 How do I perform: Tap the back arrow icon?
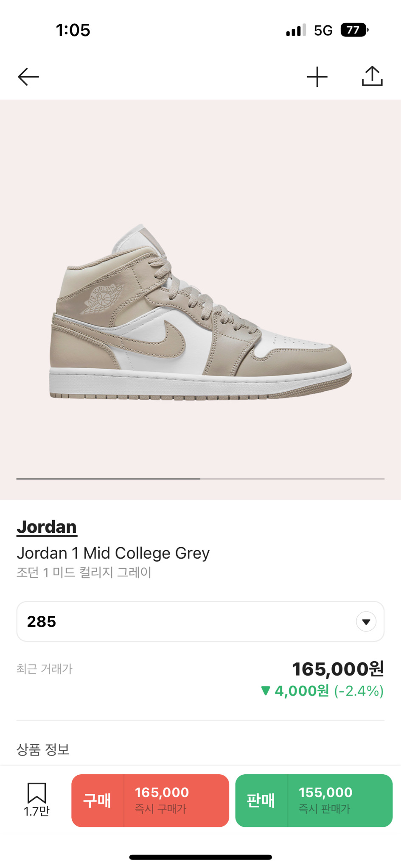click(x=28, y=77)
